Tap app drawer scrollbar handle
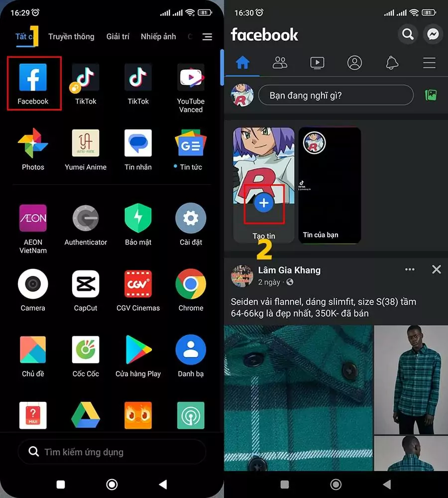448x498 pixels. click(222, 68)
